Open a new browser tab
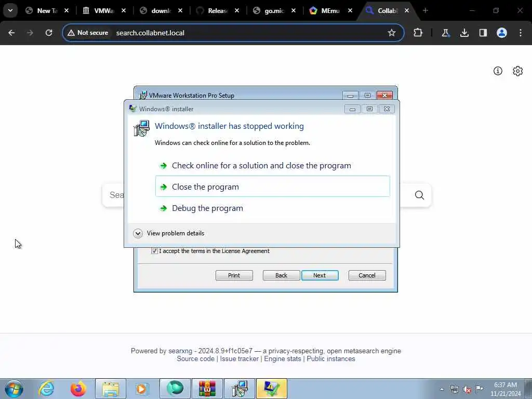Screen dimensions: 532x399 coord(425,10)
